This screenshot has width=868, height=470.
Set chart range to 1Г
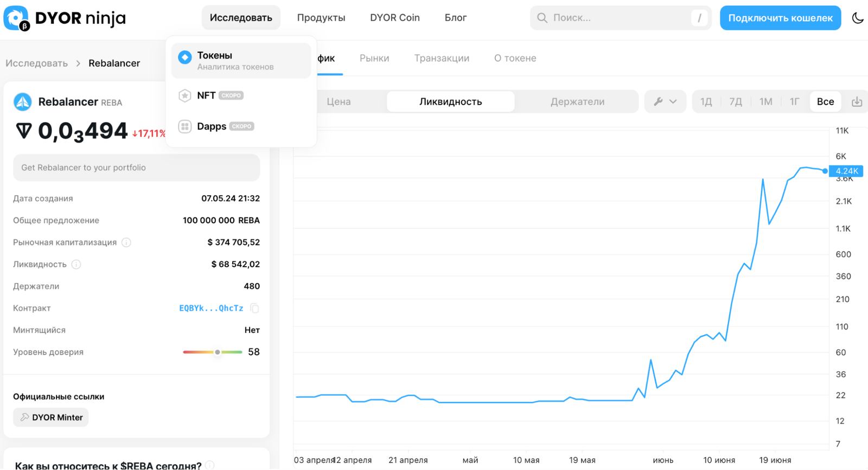795,101
